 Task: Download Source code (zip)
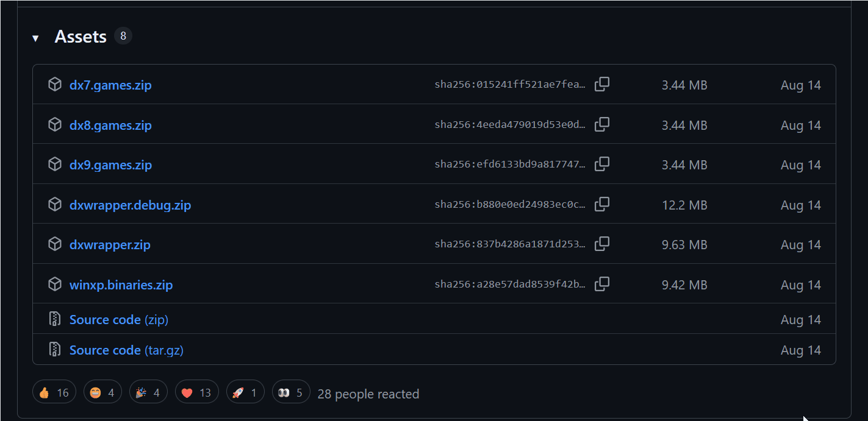[118, 320]
